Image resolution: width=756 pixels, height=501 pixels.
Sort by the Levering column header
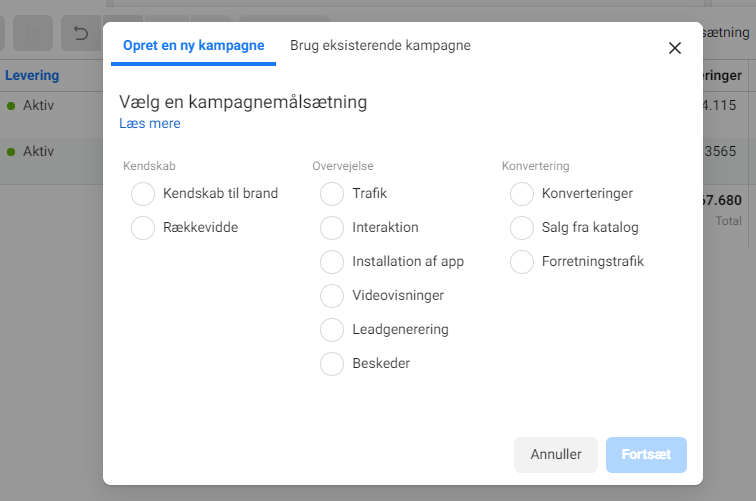pyautogui.click(x=32, y=75)
